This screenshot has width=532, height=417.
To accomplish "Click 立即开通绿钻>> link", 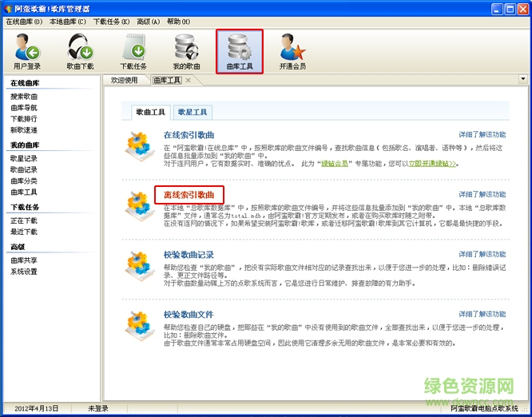I will (432, 164).
